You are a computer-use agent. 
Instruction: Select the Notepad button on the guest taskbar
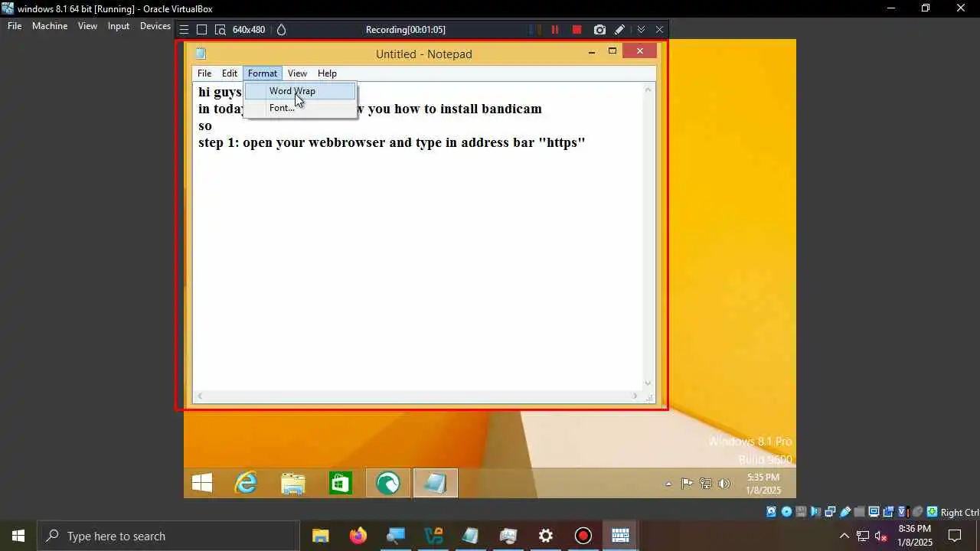tap(436, 484)
